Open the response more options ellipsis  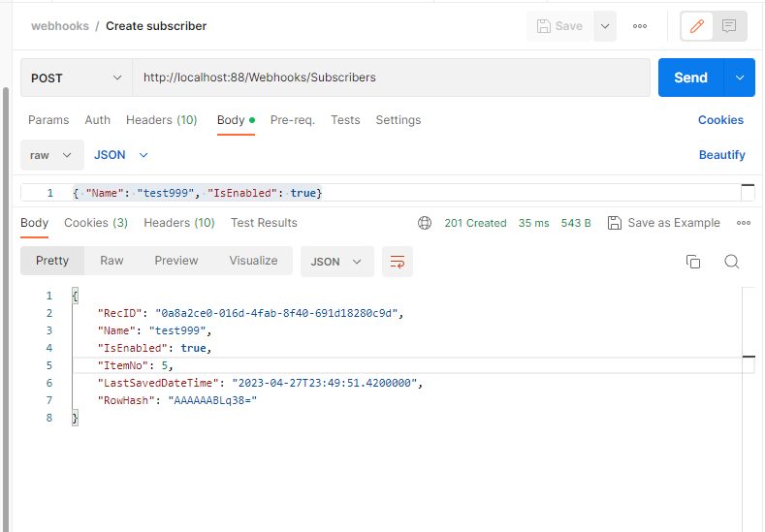pos(744,223)
